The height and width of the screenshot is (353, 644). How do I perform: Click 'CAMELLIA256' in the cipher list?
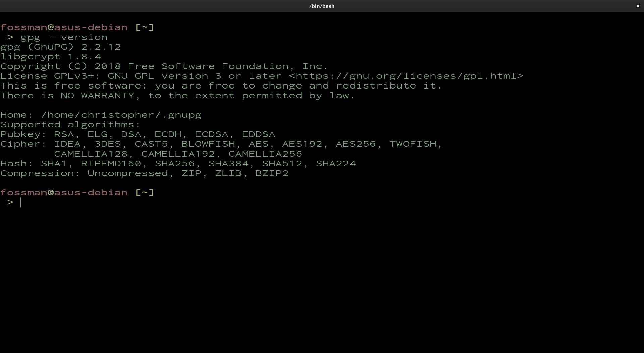click(x=265, y=154)
